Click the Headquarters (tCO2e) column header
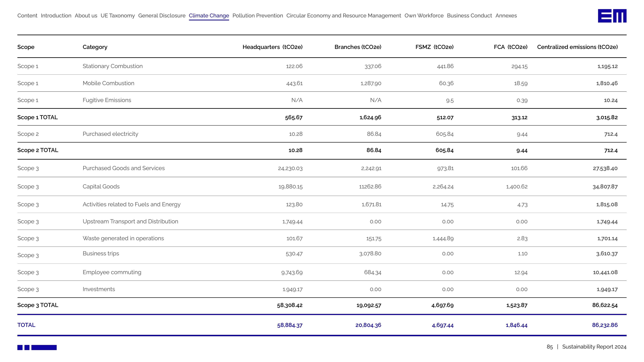The height and width of the screenshot is (362, 644). coord(273,47)
